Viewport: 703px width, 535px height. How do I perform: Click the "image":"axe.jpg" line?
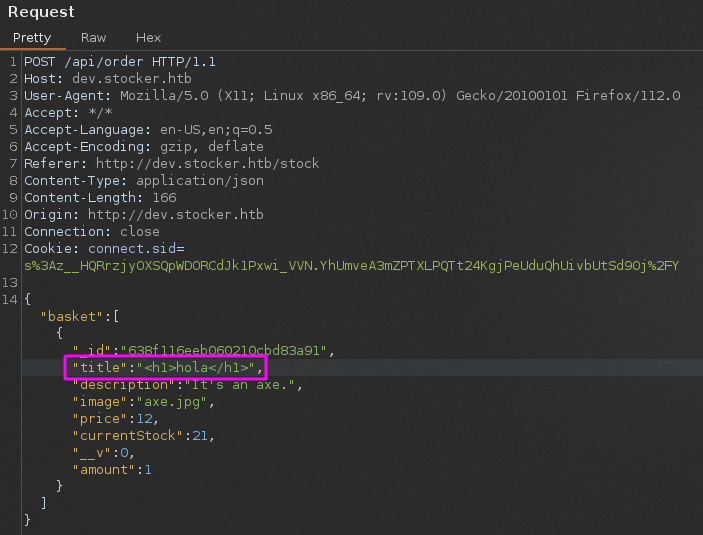coord(143,402)
